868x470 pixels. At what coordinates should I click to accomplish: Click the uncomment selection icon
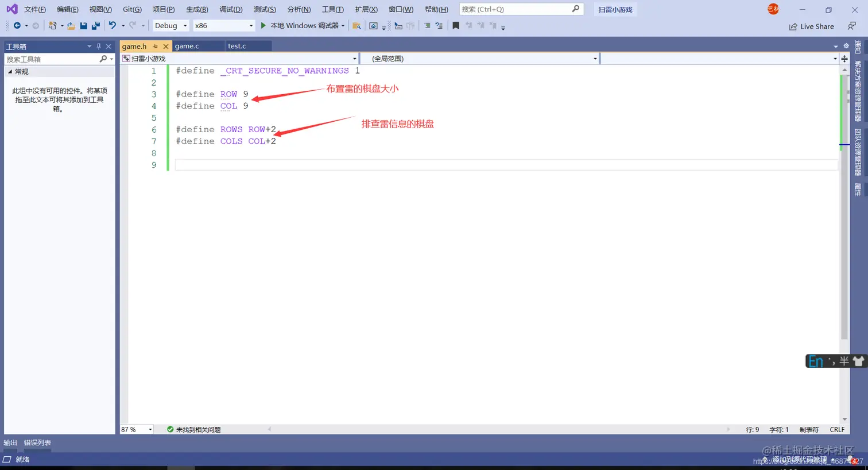pyautogui.click(x=410, y=25)
